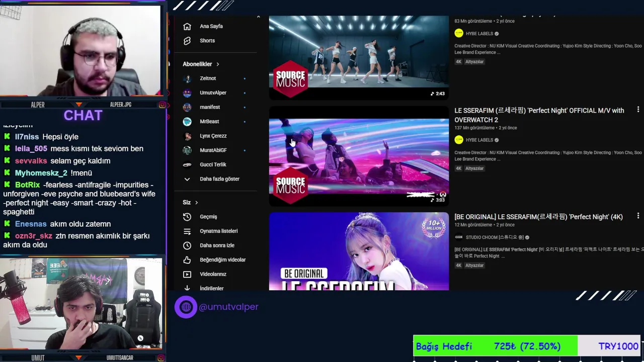Click the @umutvalper handle text
644x362 pixels.
tap(228, 307)
